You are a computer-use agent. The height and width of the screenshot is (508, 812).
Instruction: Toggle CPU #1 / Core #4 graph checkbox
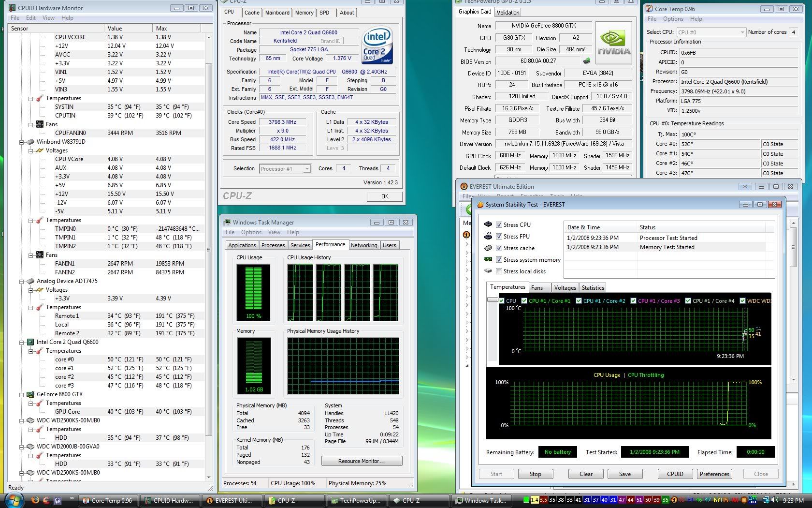688,301
